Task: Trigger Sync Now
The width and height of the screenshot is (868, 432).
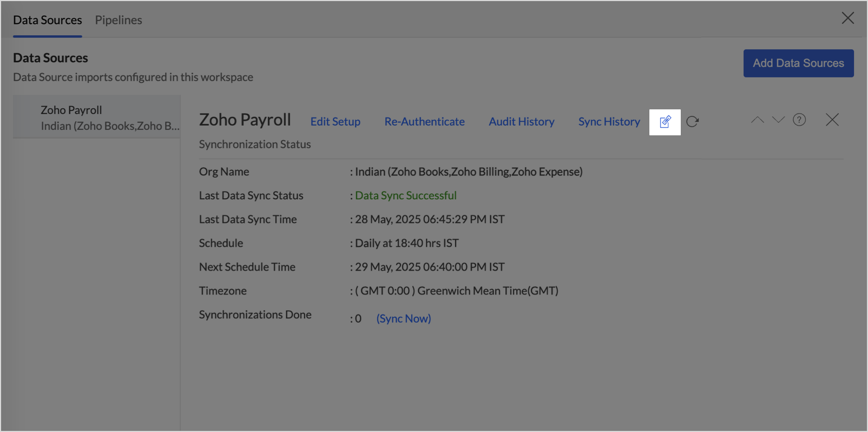Action: (x=404, y=319)
